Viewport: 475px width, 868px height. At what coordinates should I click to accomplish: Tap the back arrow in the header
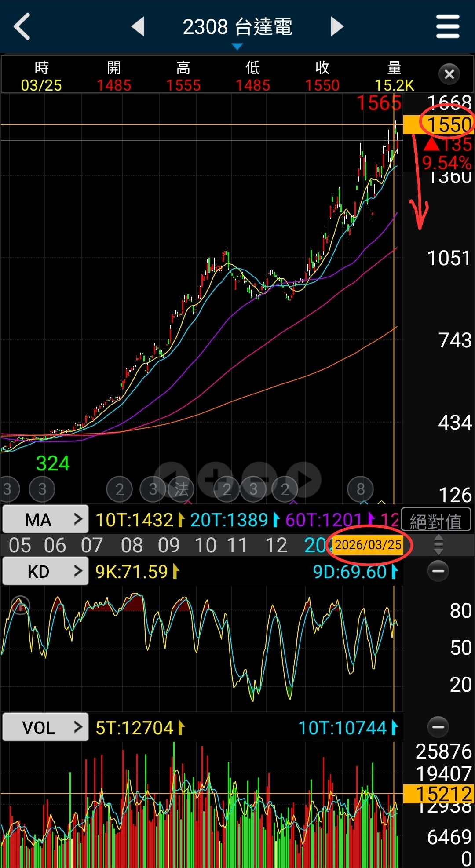[22, 26]
